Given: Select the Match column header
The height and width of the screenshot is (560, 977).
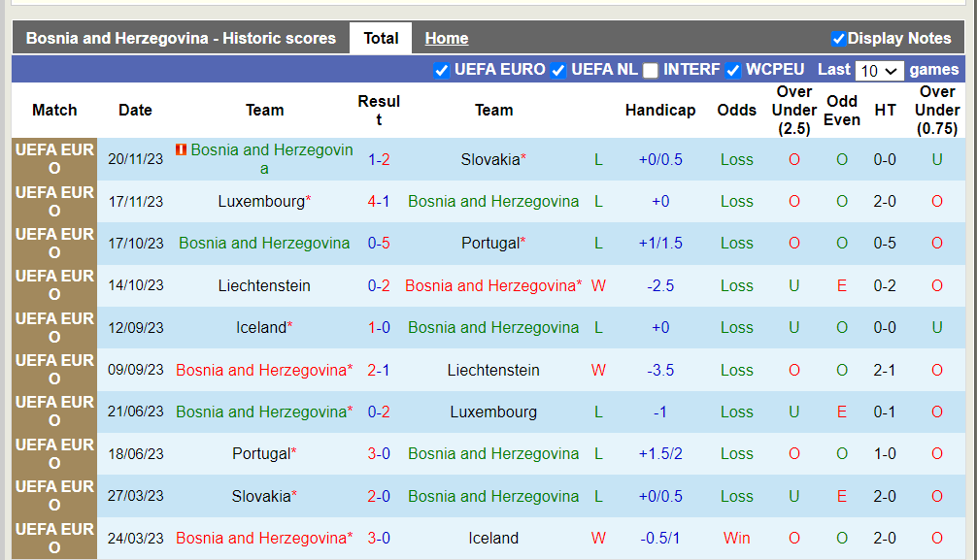Looking at the screenshot, I should click(54, 110).
